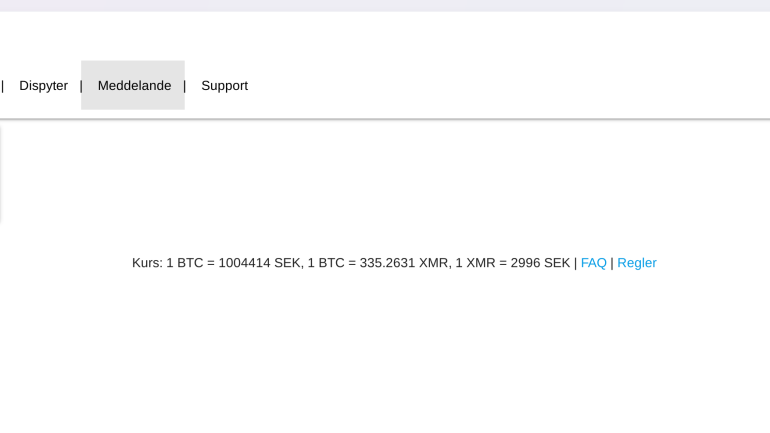
Task: Click the Kurs: label text
Action: tap(147, 263)
